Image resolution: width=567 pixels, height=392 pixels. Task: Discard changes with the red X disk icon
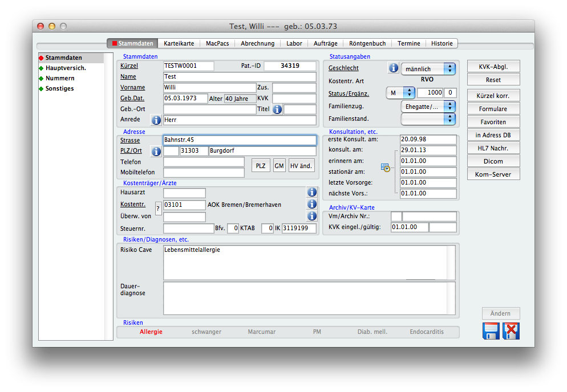click(511, 331)
